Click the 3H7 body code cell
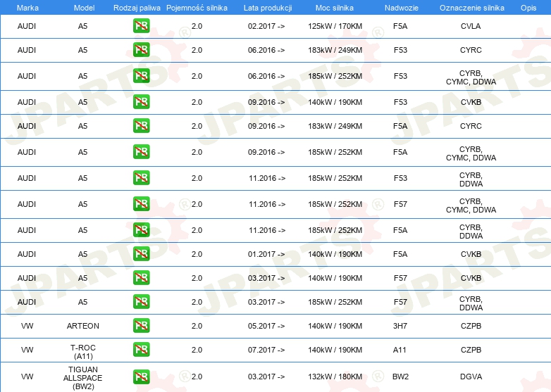The width and height of the screenshot is (551, 392). [400, 326]
